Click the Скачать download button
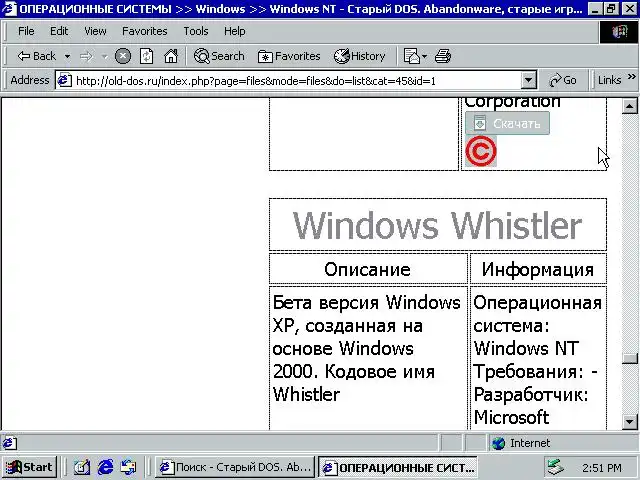 (x=507, y=123)
